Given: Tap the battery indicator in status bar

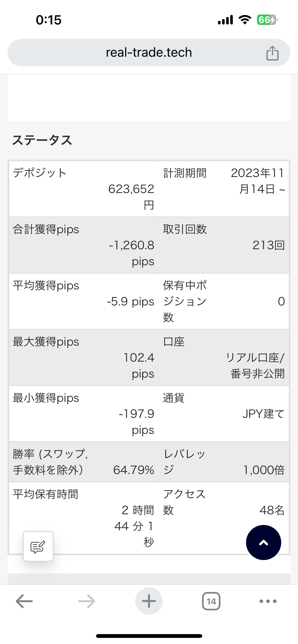Looking at the screenshot, I should tap(267, 20).
